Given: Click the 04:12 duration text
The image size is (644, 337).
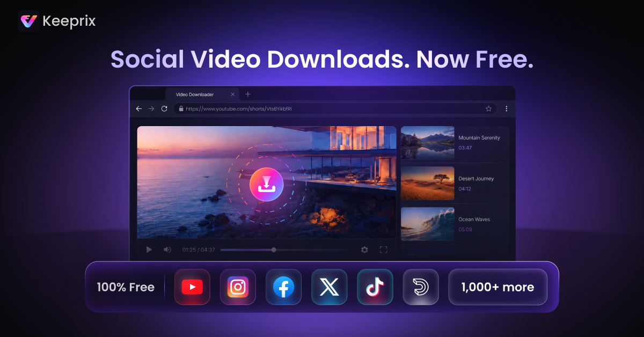Looking at the screenshot, I should coord(465,189).
